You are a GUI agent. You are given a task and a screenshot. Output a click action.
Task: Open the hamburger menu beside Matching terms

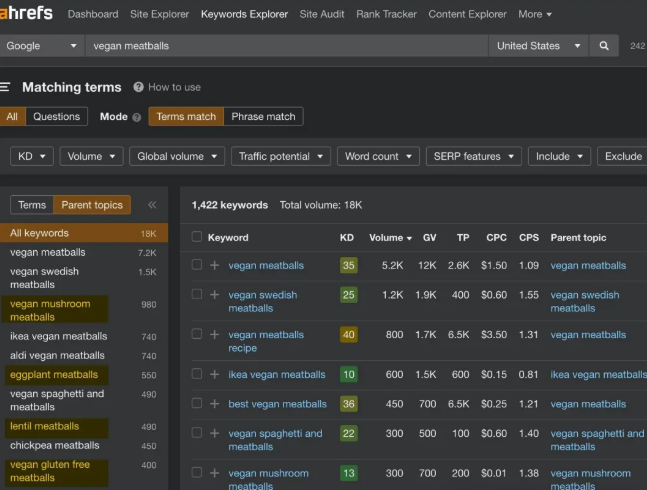point(5,87)
